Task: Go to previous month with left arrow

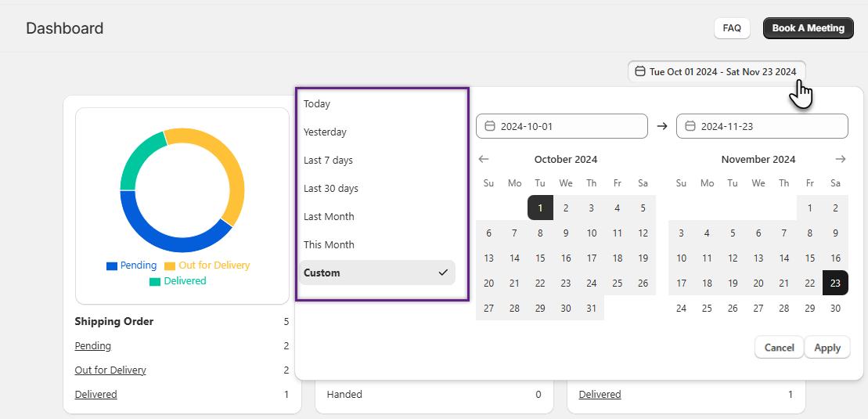Action: tap(484, 159)
